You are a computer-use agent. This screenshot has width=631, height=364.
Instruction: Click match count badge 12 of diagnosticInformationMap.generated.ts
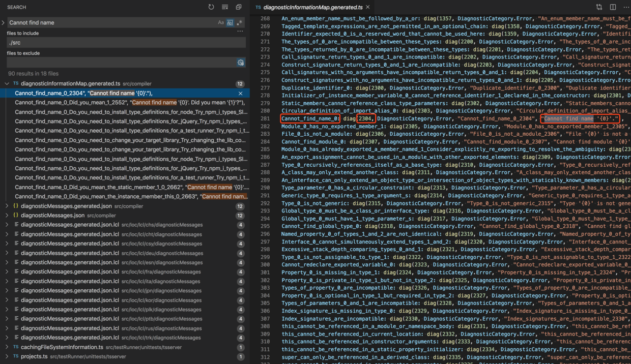point(240,84)
